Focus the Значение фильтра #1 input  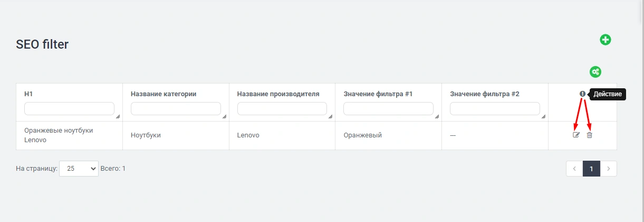[x=388, y=109]
